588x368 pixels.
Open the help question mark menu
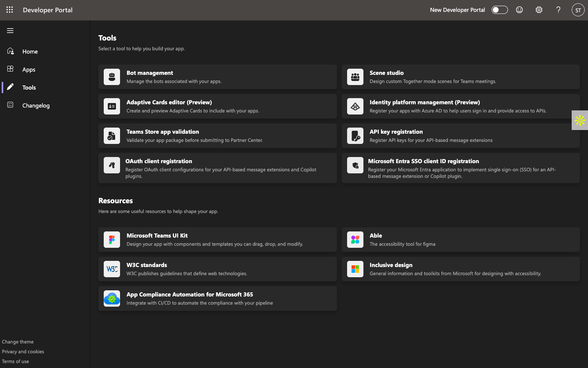click(558, 10)
